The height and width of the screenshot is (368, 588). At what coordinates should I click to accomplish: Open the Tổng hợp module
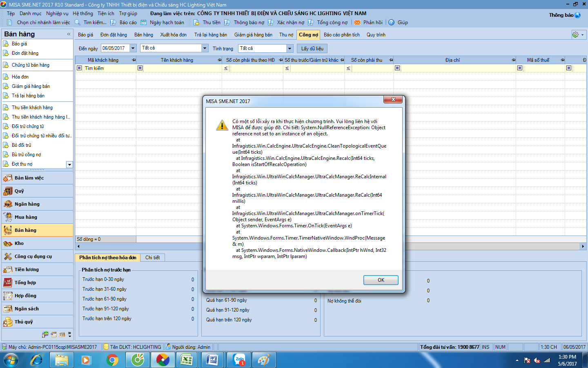pos(37,283)
